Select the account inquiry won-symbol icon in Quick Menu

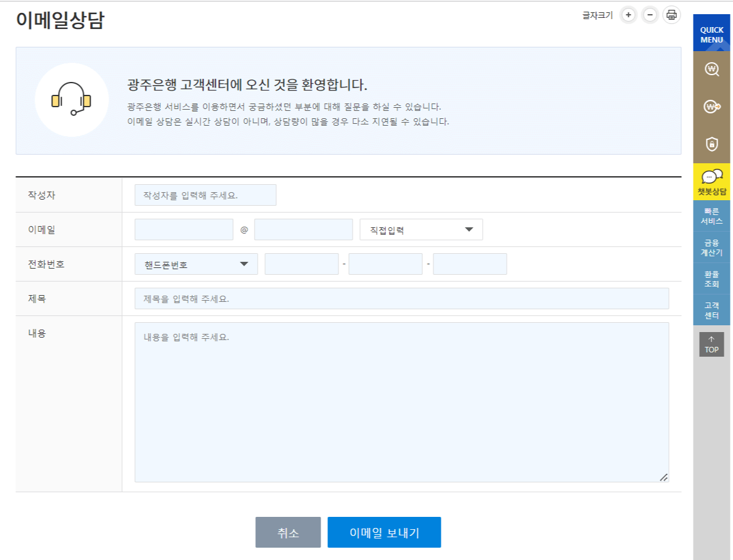(711, 70)
